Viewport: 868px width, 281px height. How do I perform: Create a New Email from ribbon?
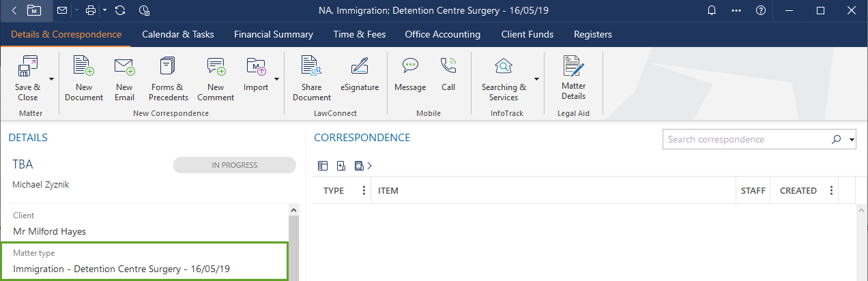124,67
